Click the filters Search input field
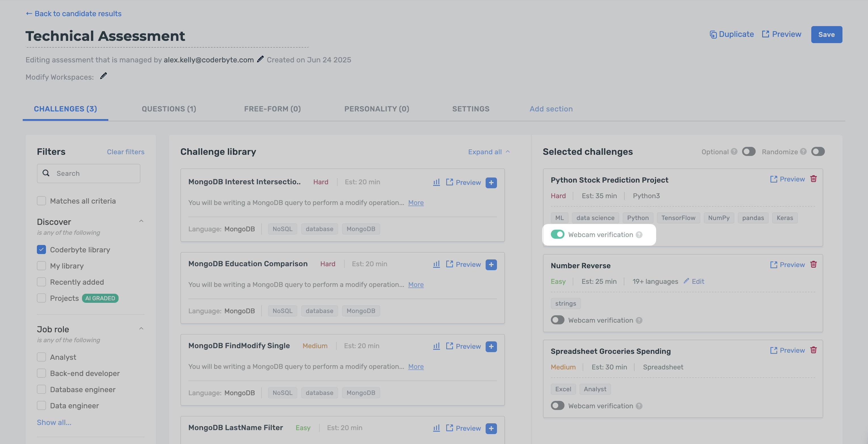 pos(88,174)
